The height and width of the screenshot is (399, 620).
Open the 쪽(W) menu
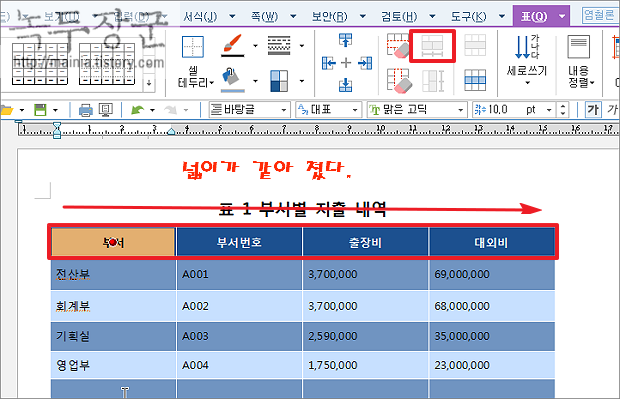[265, 17]
